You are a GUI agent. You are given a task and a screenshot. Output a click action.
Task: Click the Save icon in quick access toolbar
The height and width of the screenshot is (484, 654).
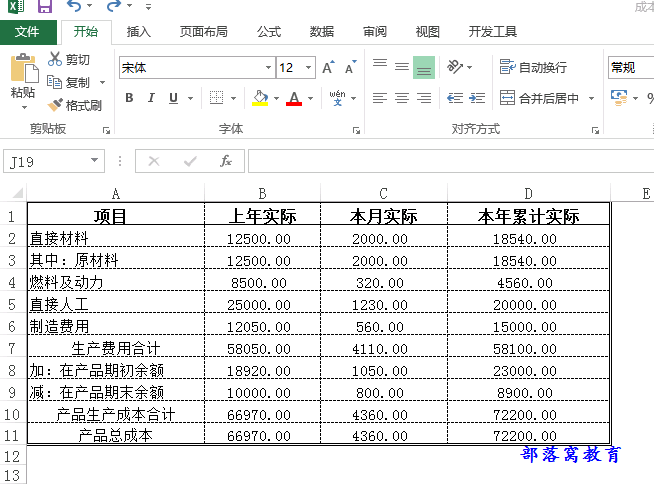[45, 6]
